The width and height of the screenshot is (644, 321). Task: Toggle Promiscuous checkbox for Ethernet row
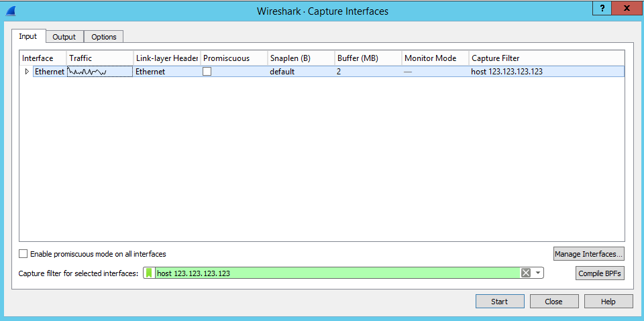[x=207, y=72]
